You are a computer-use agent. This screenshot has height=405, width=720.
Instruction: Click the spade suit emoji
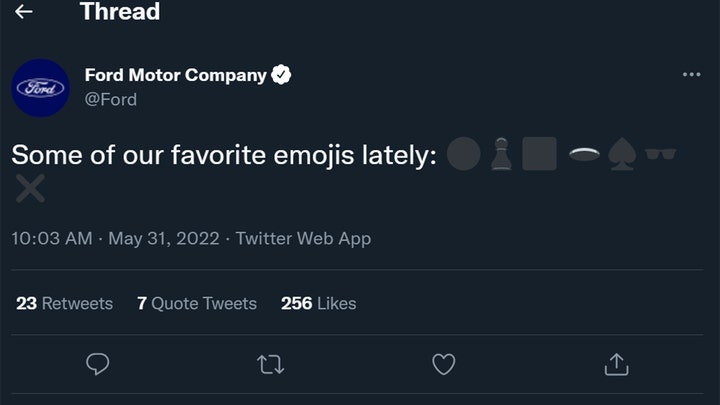622,155
